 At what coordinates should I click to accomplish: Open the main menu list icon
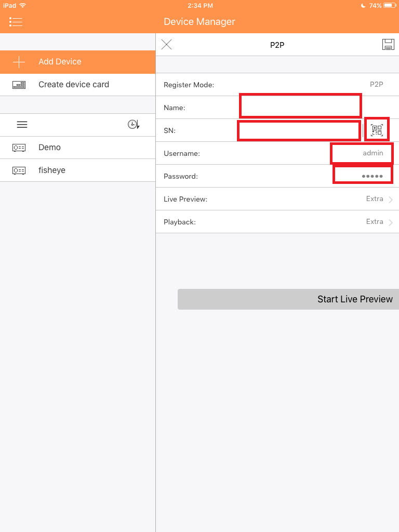[x=16, y=22]
